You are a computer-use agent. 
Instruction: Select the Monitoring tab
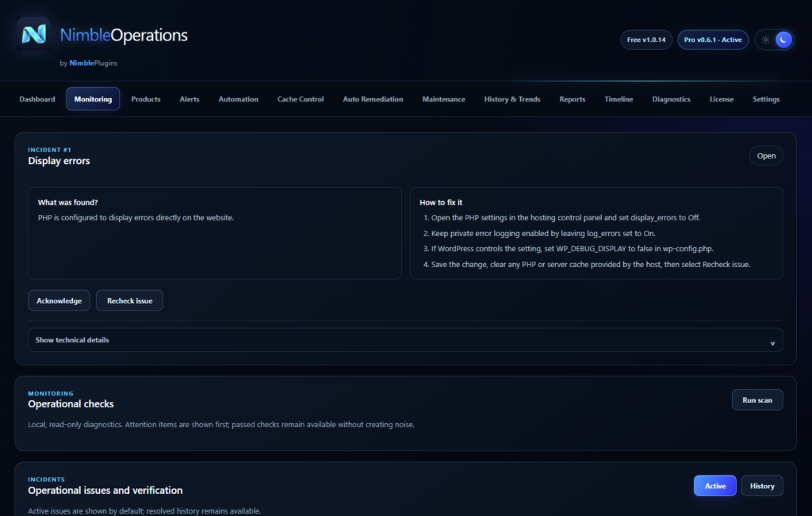tap(94, 99)
